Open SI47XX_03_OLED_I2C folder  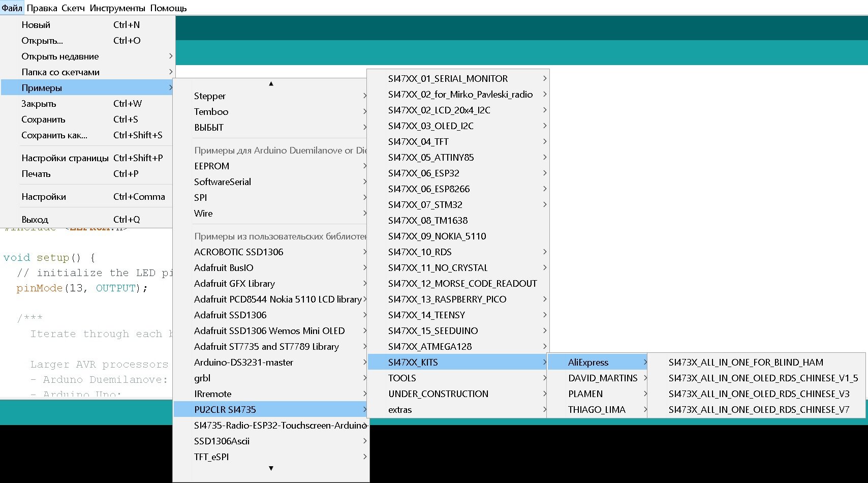coord(458,126)
